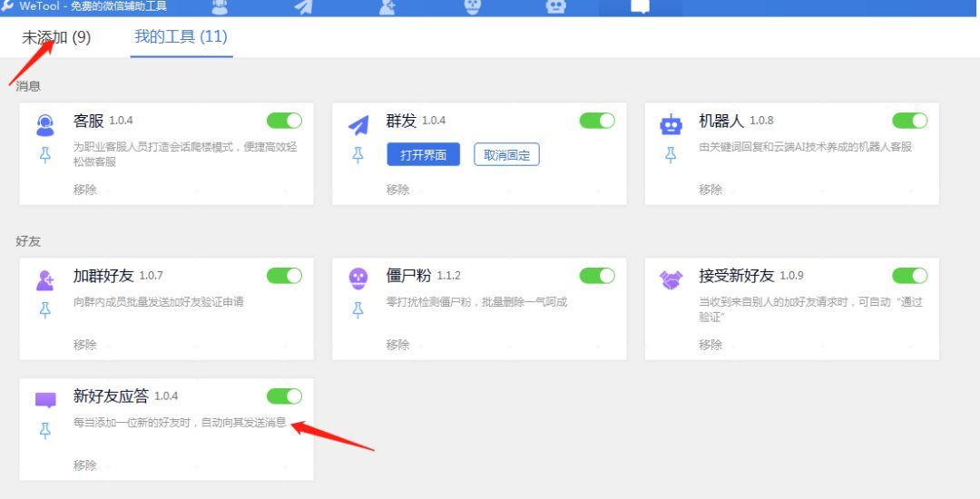Switch off the 接受新好友 toggle
This screenshot has height=499, width=980.
pyautogui.click(x=910, y=276)
